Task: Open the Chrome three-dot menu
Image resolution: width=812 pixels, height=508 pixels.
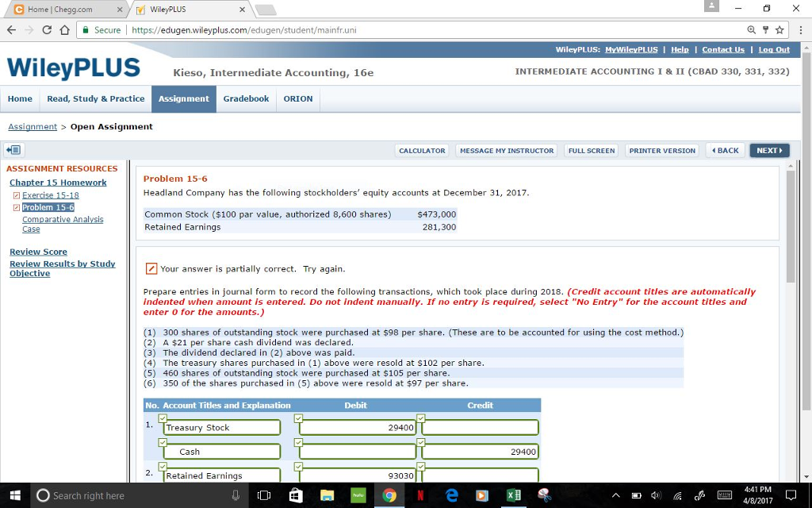Action: 800,30
